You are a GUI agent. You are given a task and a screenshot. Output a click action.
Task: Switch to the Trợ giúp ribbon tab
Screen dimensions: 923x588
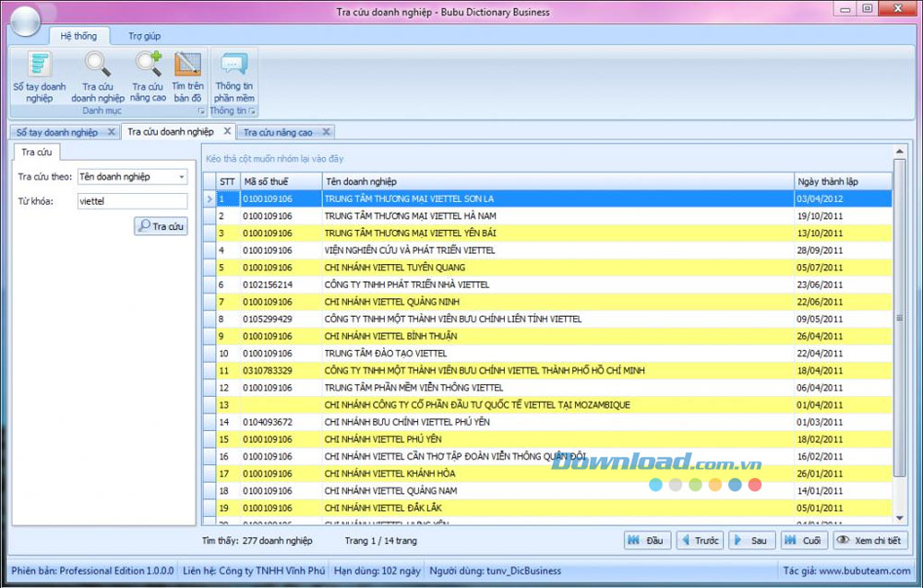click(144, 36)
